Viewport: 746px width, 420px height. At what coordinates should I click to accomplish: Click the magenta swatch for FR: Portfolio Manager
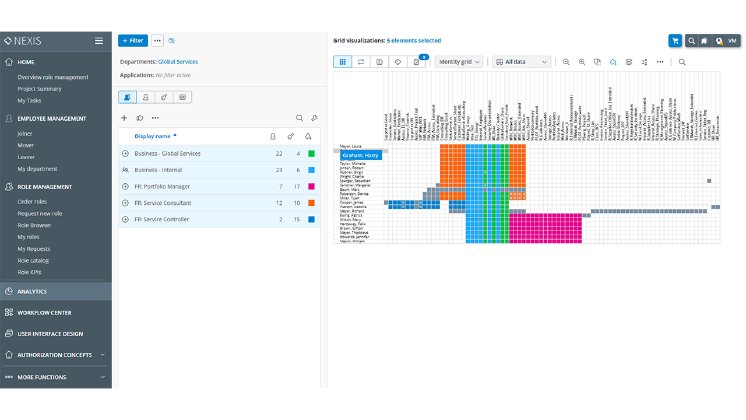312,186
